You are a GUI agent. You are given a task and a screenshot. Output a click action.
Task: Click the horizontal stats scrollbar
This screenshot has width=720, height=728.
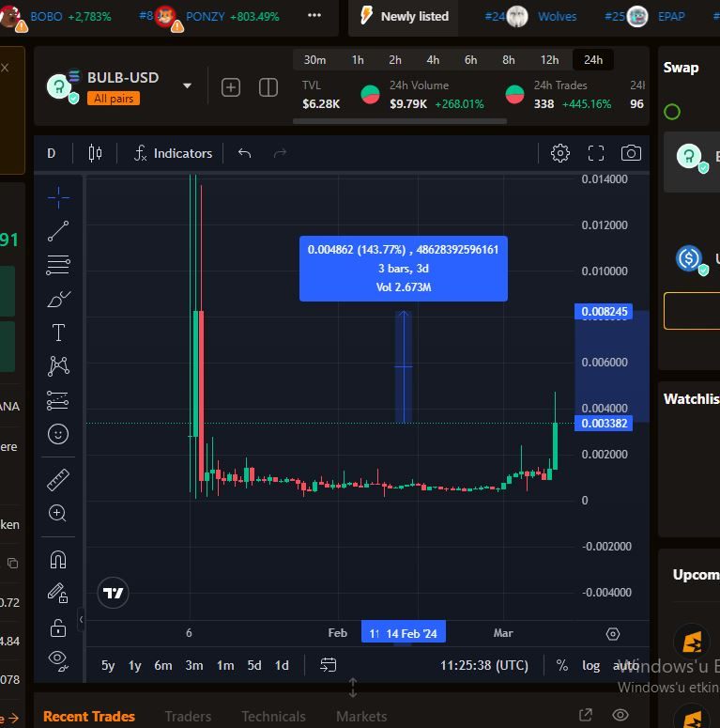pyautogui.click(x=400, y=121)
